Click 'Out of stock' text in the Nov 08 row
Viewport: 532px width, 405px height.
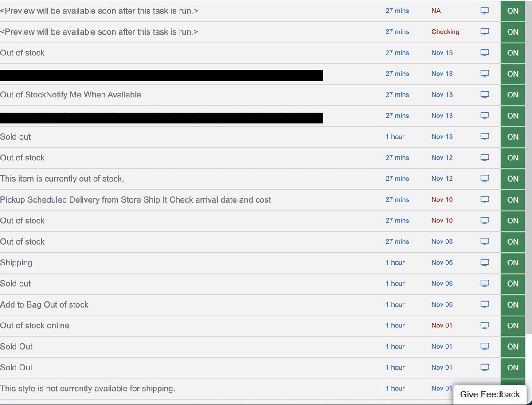[22, 241]
